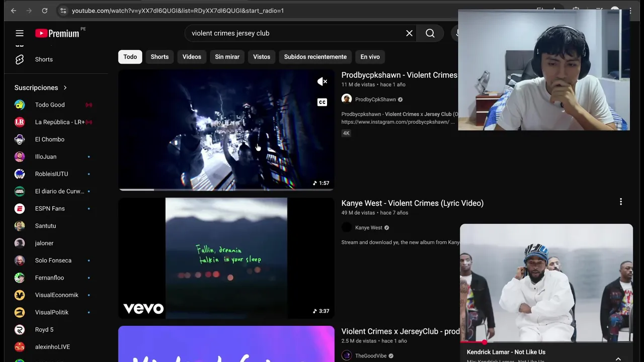Click TheGoodVibe channel avatar in results
Screen dimensions: 644x362
[x=347, y=355]
